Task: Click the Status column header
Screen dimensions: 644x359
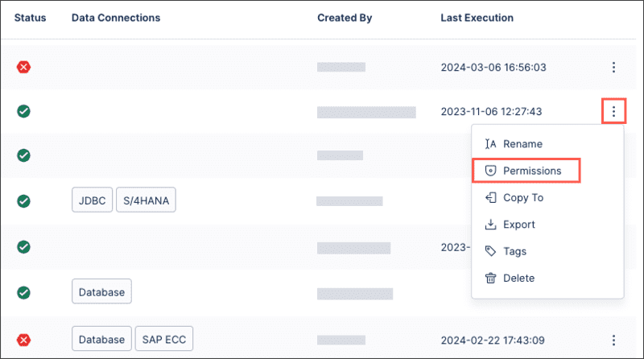Action: (x=31, y=18)
